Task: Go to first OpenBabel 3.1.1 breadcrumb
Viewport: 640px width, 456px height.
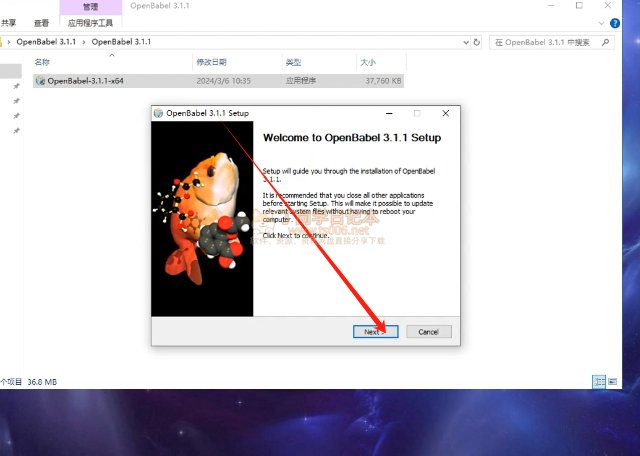Action: 46,42
